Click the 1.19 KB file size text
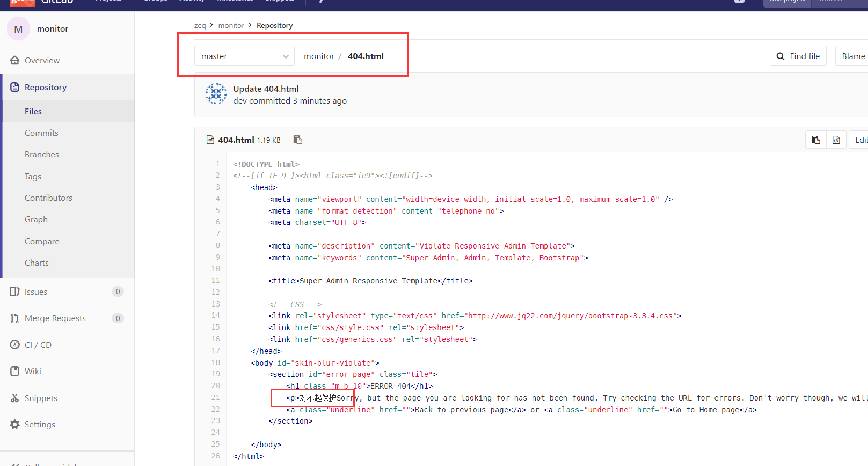 point(268,140)
